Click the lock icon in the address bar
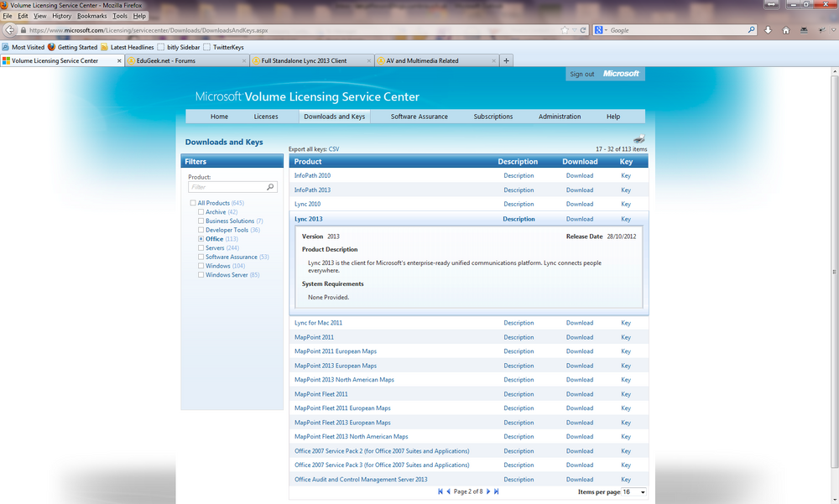The height and width of the screenshot is (504, 839). point(23,30)
